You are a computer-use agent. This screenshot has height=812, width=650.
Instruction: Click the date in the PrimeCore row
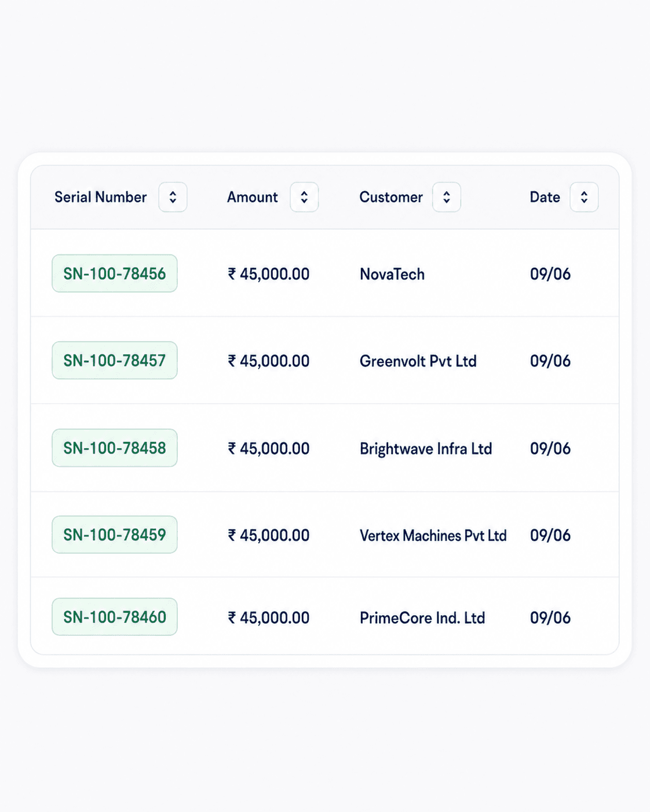pos(550,618)
